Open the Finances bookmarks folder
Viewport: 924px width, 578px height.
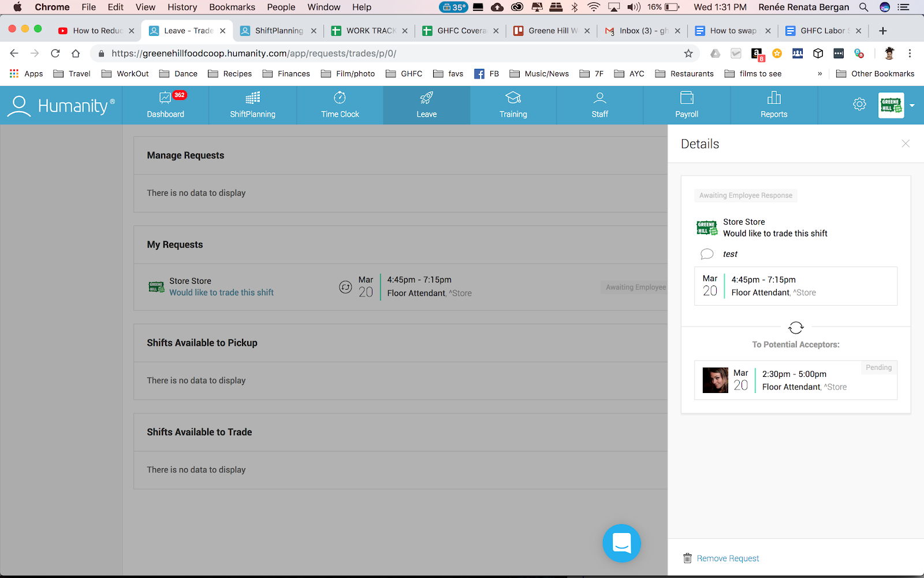tap(286, 73)
